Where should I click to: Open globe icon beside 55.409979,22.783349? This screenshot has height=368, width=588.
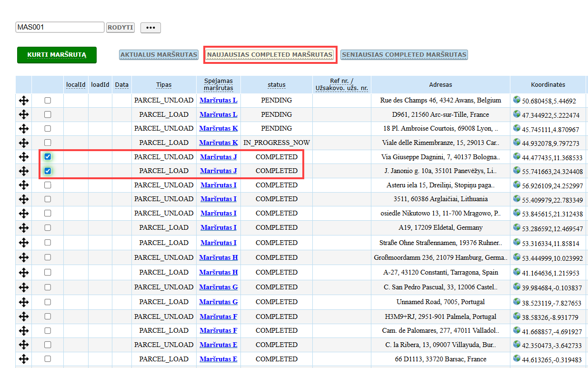pyautogui.click(x=517, y=198)
